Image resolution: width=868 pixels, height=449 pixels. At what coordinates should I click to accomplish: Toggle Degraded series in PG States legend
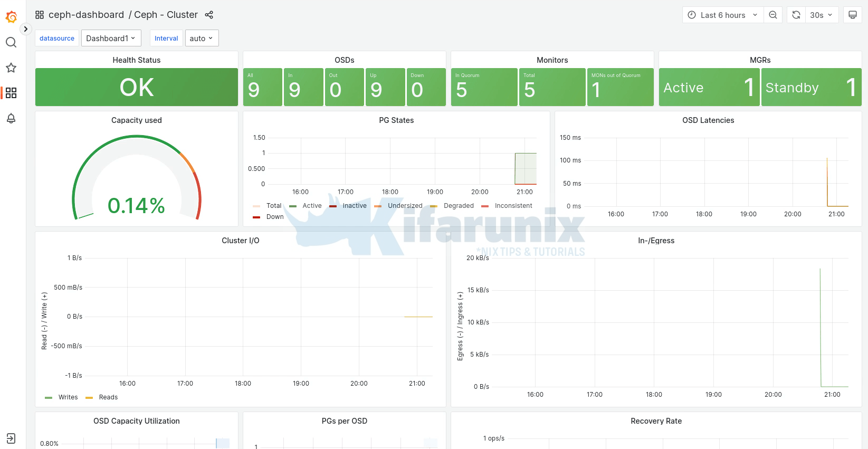(x=458, y=206)
